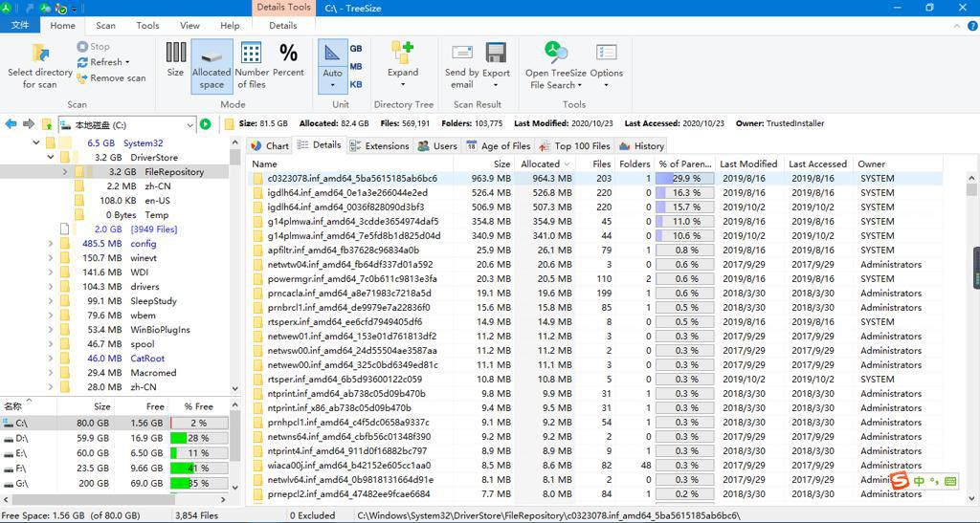The image size is (980, 523).
Task: Open TreeSize File Search tool
Action: click(x=556, y=66)
